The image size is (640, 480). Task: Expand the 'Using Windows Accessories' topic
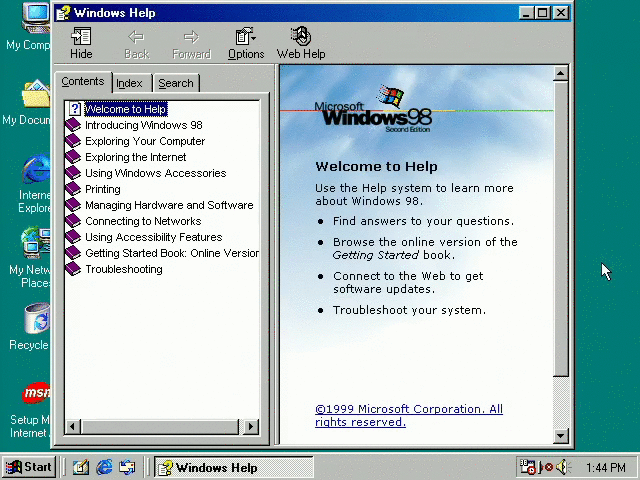[x=156, y=173]
